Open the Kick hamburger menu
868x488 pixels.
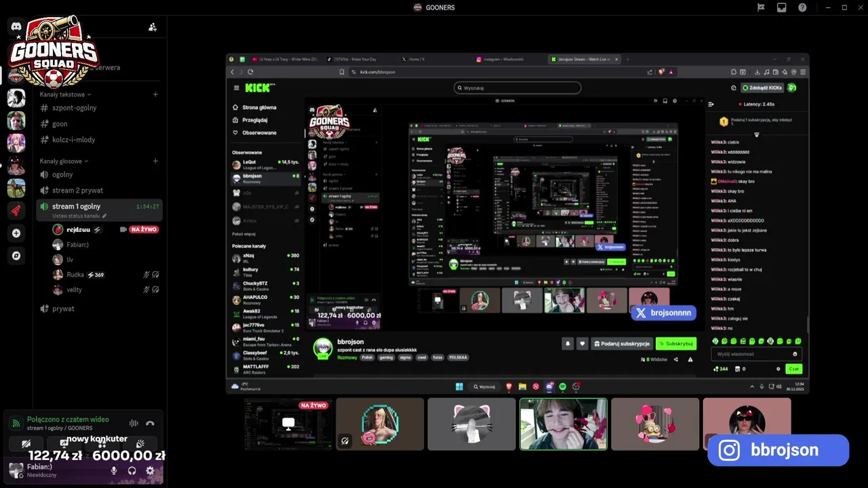pyautogui.click(x=236, y=87)
